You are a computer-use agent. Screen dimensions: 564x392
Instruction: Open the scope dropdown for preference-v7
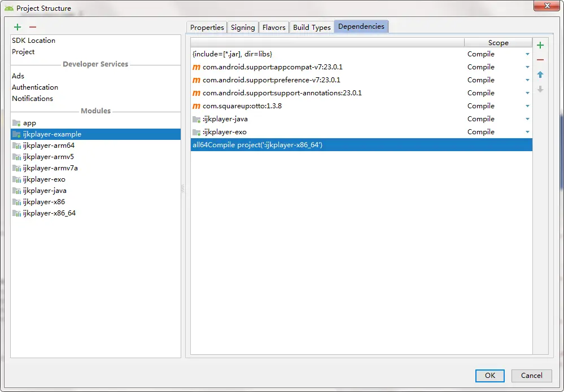(527, 80)
